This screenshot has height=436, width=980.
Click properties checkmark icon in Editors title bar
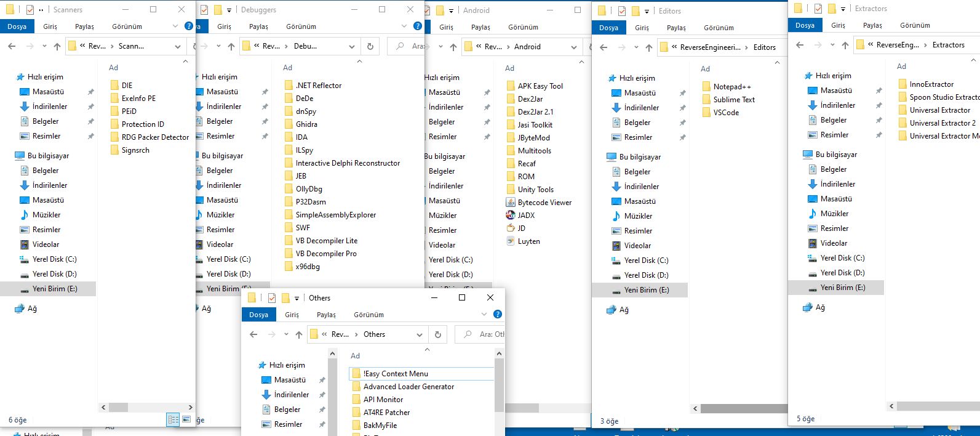tap(622, 10)
